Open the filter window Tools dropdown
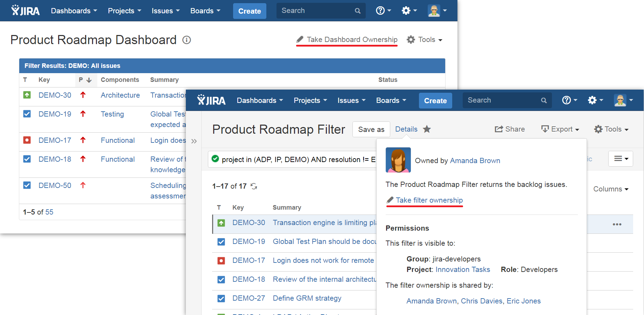644x315 pixels. pyautogui.click(x=611, y=129)
